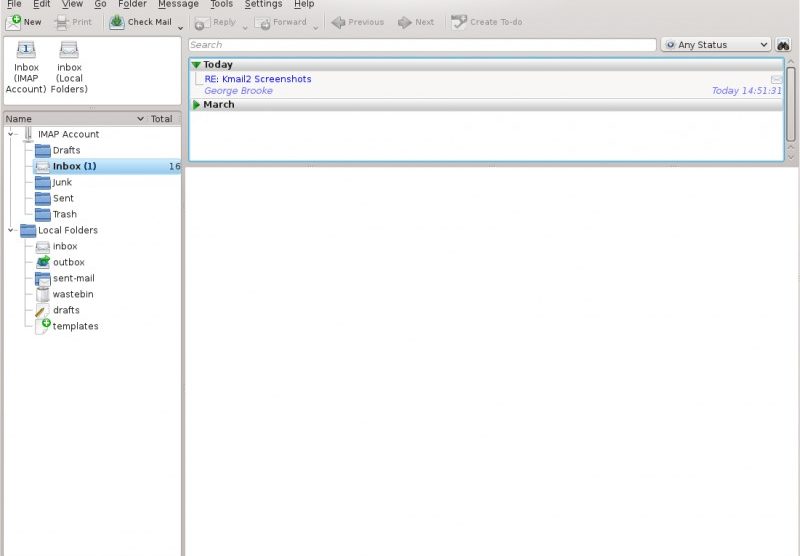The width and height of the screenshot is (800, 556).
Task: Open the Any Status filter dropdown
Action: pos(715,45)
